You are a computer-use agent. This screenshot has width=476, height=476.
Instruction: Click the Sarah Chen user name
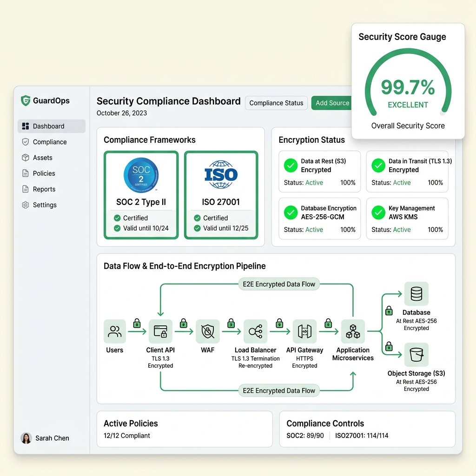click(x=52, y=438)
